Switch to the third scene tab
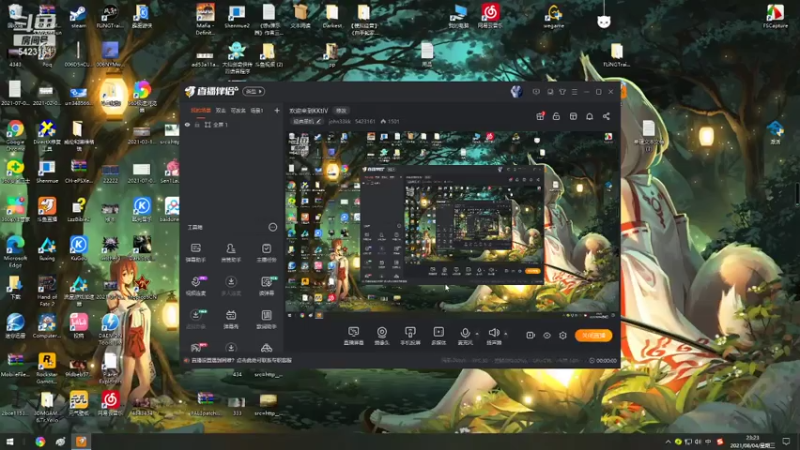This screenshot has width=800, height=450. (238, 110)
